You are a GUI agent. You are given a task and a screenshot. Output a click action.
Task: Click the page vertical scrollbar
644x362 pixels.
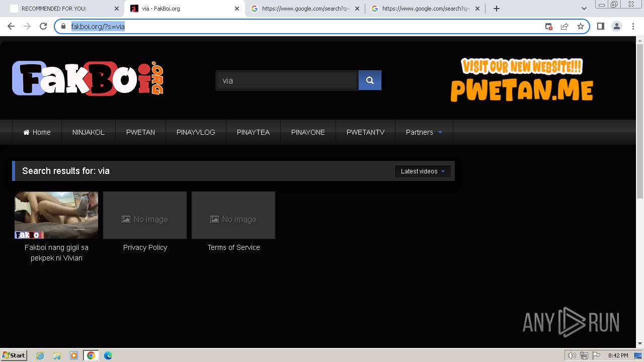pos(639,121)
